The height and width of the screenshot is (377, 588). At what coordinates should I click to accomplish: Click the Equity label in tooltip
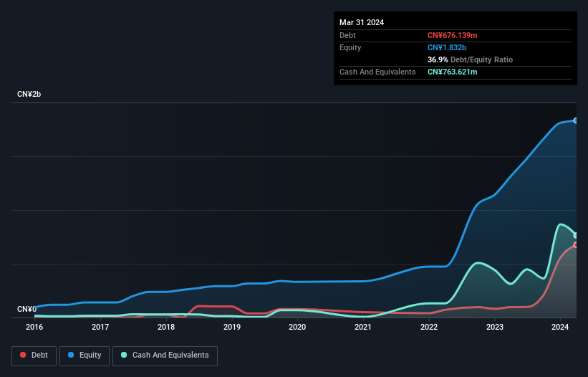350,47
